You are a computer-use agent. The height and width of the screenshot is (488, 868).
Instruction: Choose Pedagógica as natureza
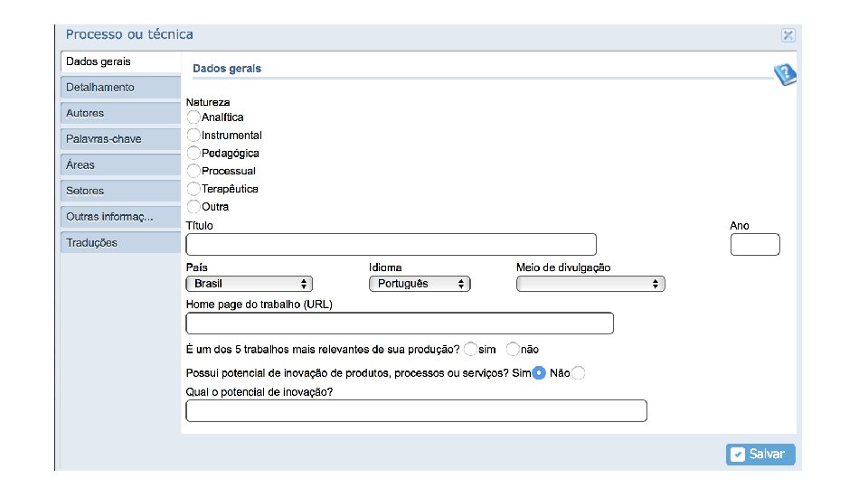pos(193,153)
